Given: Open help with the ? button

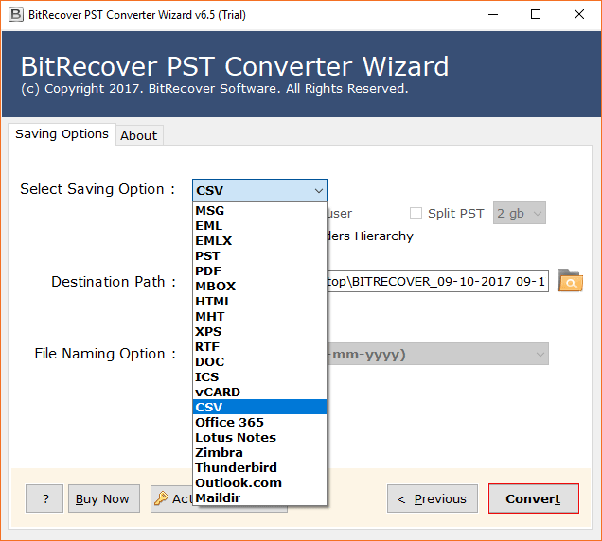Looking at the screenshot, I should pos(44,498).
